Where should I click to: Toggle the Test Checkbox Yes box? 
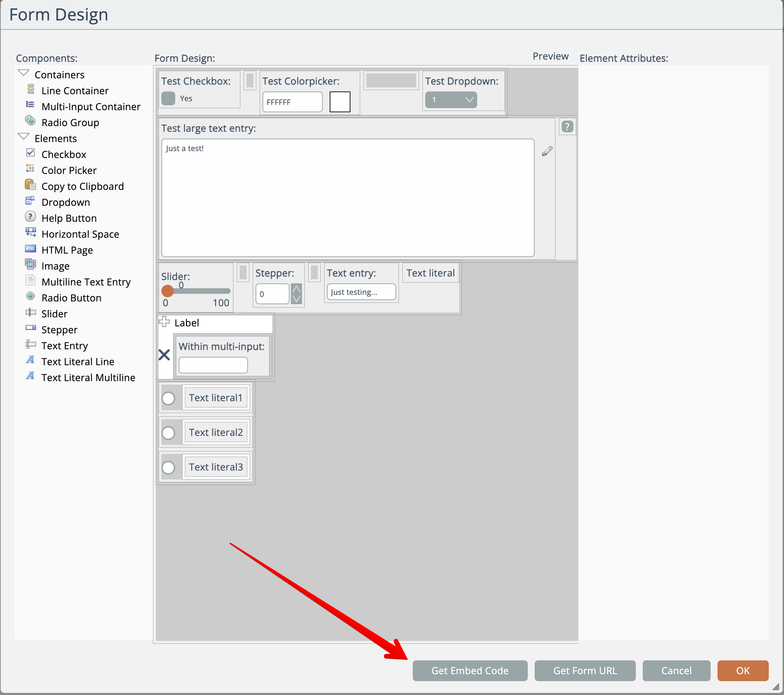tap(168, 98)
